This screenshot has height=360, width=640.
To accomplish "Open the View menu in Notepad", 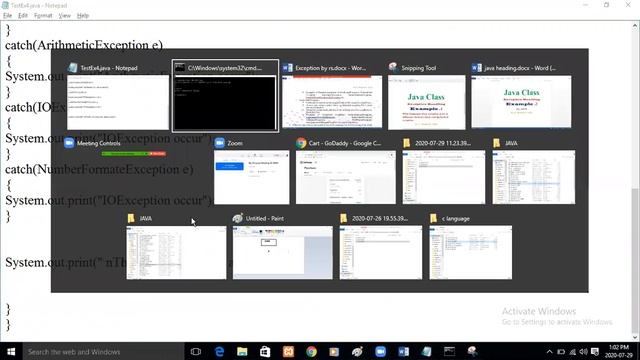I will pyautogui.click(x=64, y=16).
